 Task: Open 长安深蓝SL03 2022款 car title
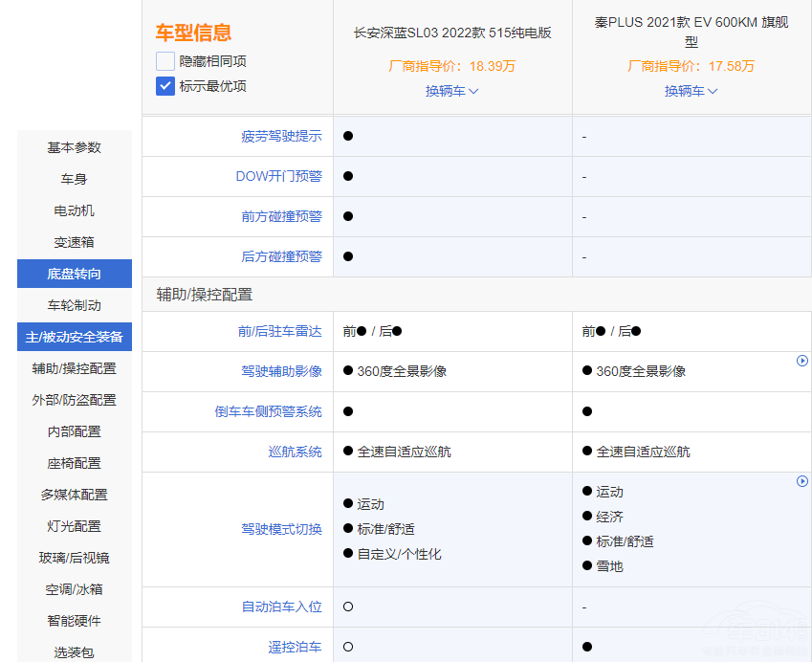pos(452,33)
